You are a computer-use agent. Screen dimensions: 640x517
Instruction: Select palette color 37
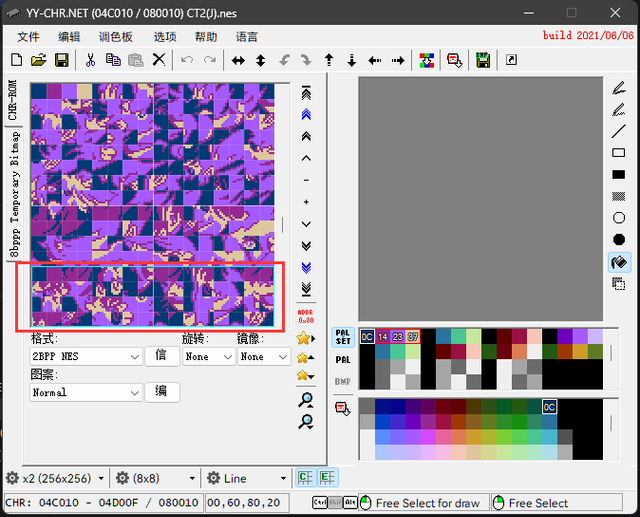click(413, 337)
